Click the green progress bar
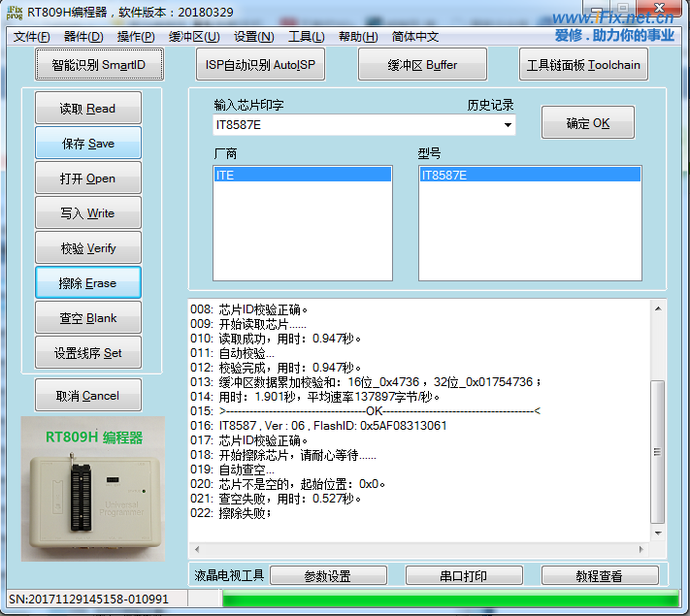 coord(450,600)
